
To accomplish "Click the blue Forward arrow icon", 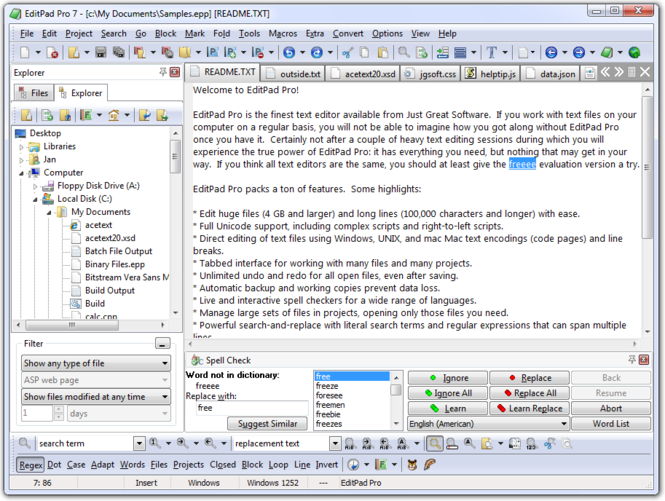I will click(579, 52).
